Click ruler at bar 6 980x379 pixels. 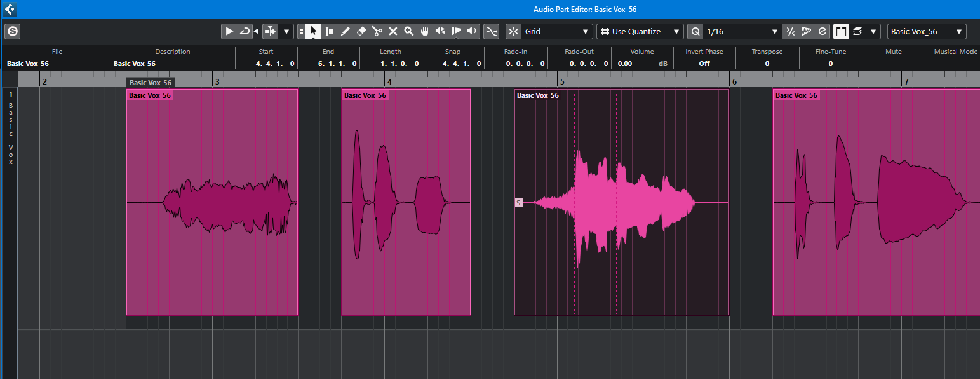(734, 81)
